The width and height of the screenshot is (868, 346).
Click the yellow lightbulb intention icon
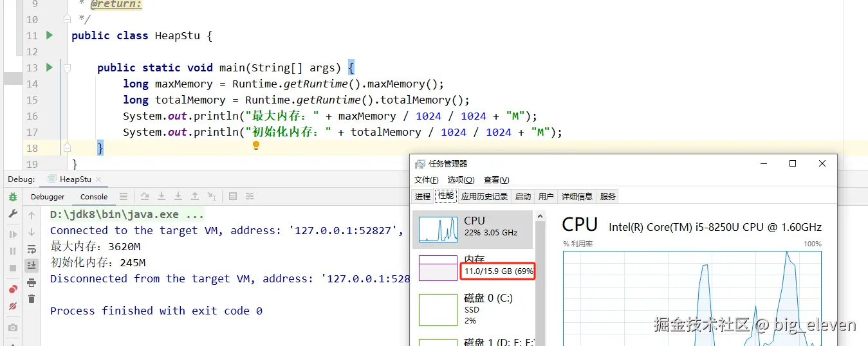pyautogui.click(x=256, y=146)
